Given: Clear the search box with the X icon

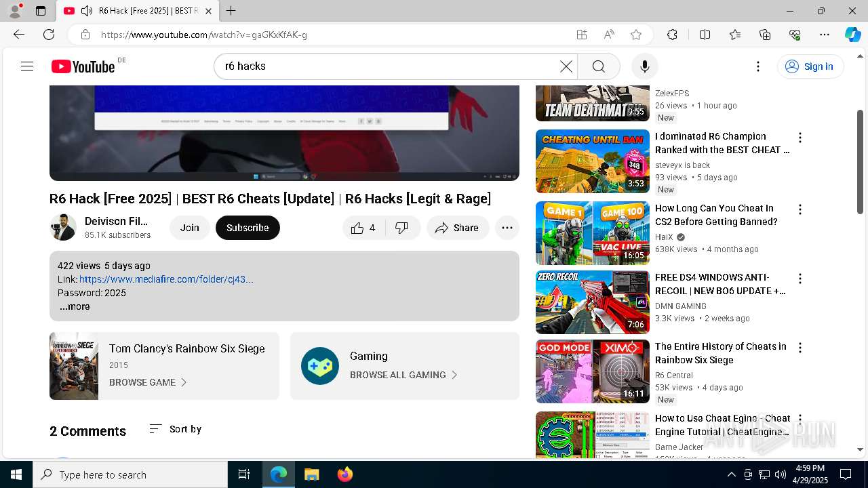Looking at the screenshot, I should pos(566,66).
